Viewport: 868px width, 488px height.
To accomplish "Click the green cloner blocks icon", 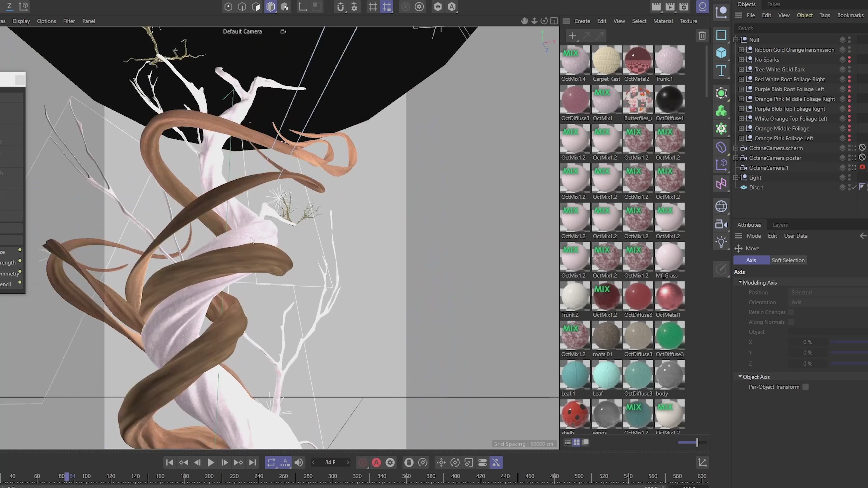I will 721,111.
